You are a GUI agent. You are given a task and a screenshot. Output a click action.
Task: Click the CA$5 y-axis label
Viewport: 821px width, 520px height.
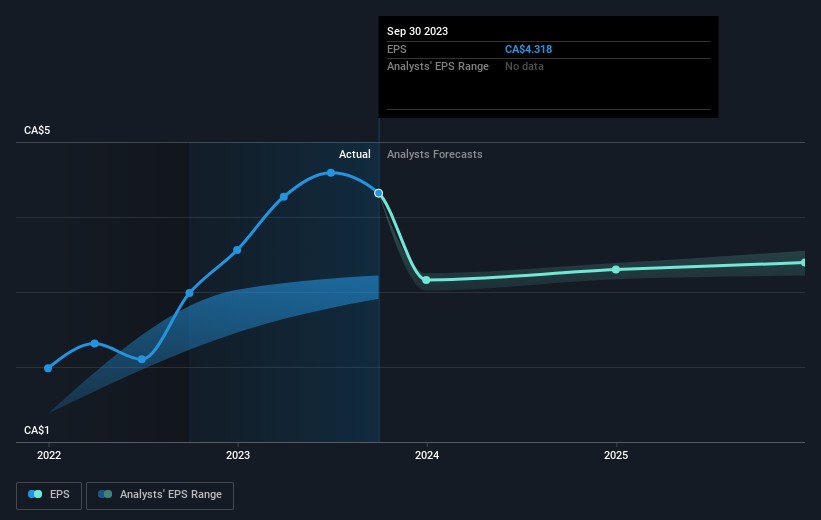(x=37, y=130)
